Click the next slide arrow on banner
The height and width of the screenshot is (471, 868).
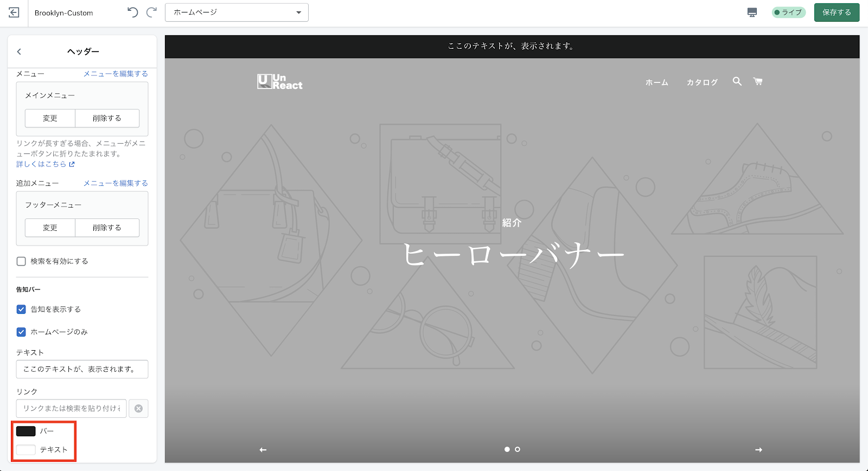(758, 450)
